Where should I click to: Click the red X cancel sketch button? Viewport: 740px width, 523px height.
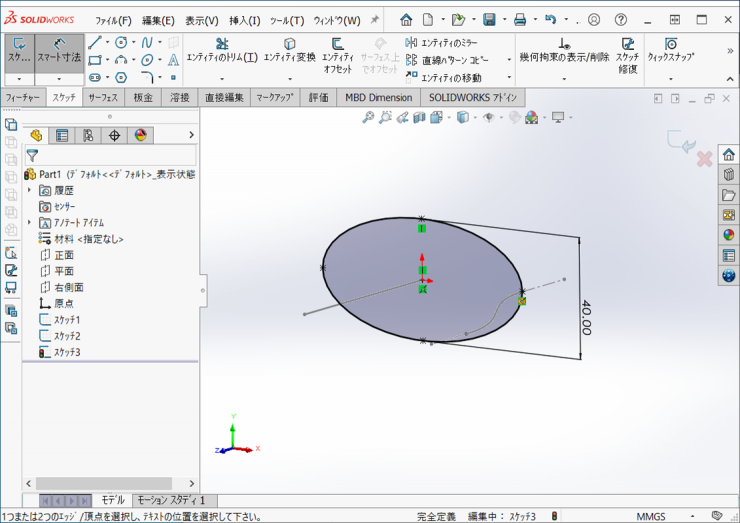pyautogui.click(x=704, y=158)
